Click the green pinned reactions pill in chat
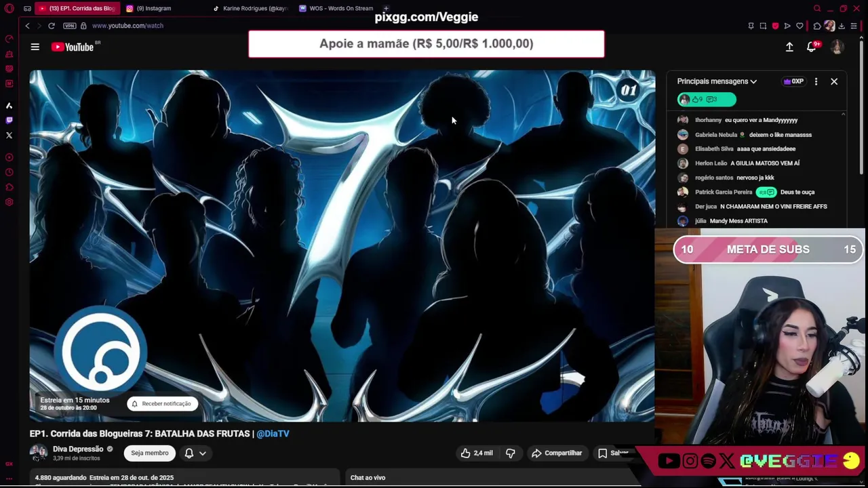Viewport: 868px width, 488px height. pos(707,100)
